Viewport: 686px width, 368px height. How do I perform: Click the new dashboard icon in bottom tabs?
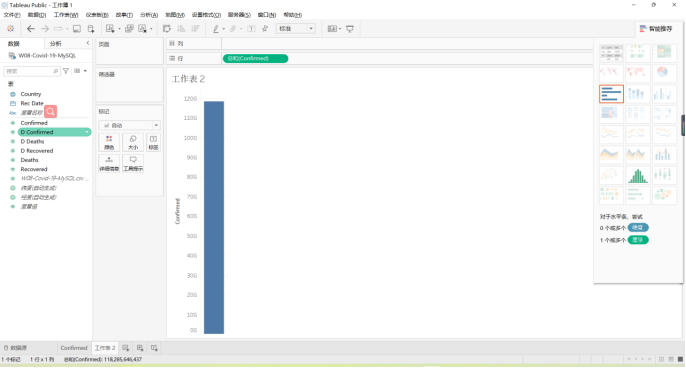140,348
